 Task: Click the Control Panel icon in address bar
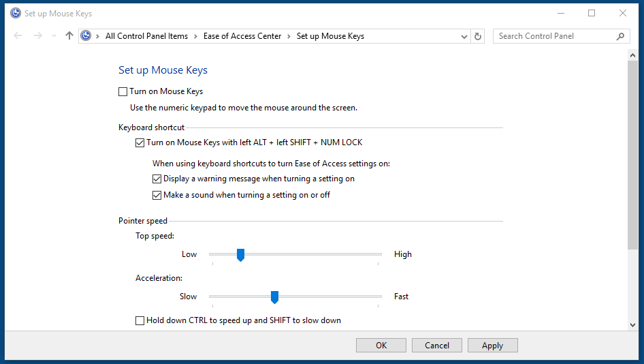[x=86, y=36]
